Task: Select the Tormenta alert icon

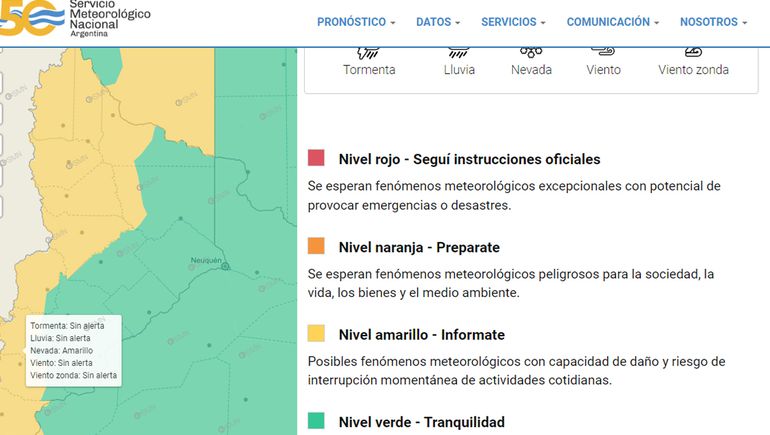Action: (x=369, y=53)
